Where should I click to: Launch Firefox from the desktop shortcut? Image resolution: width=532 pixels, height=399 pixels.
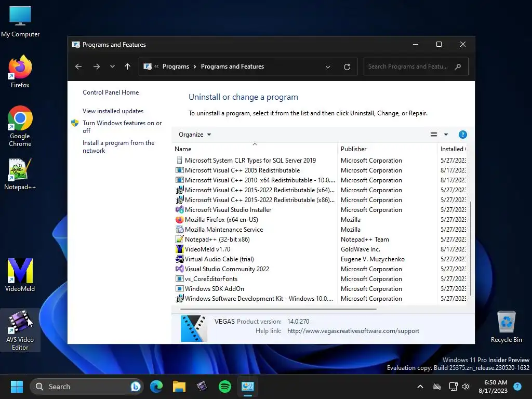coord(20,72)
